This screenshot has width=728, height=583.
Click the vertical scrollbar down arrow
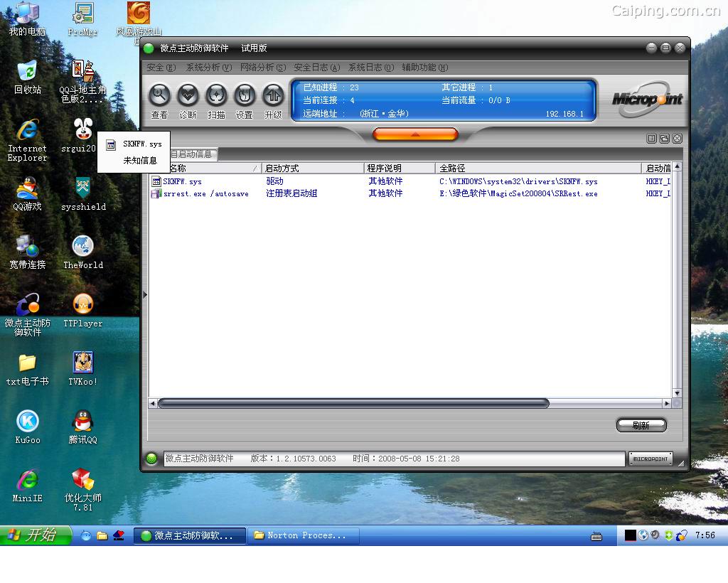click(677, 393)
